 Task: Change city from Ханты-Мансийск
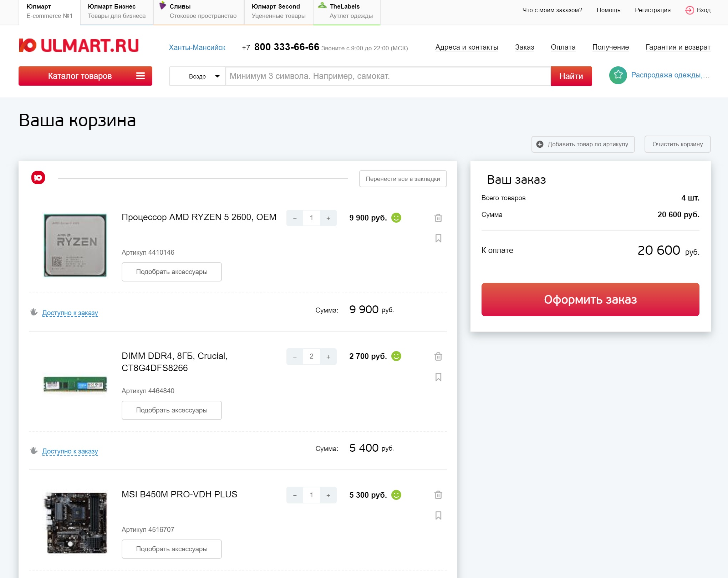(197, 47)
